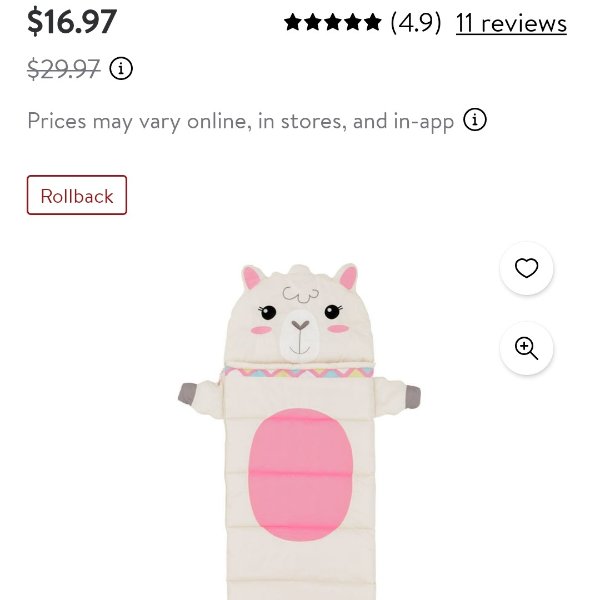Click the $16.97 current price
The width and height of the screenshot is (600, 600).
pos(72,22)
